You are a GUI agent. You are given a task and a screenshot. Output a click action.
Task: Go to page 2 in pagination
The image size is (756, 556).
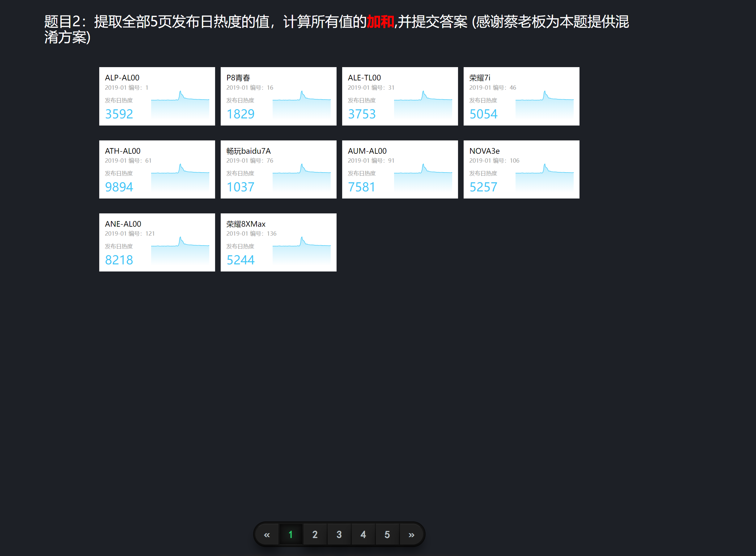315,534
